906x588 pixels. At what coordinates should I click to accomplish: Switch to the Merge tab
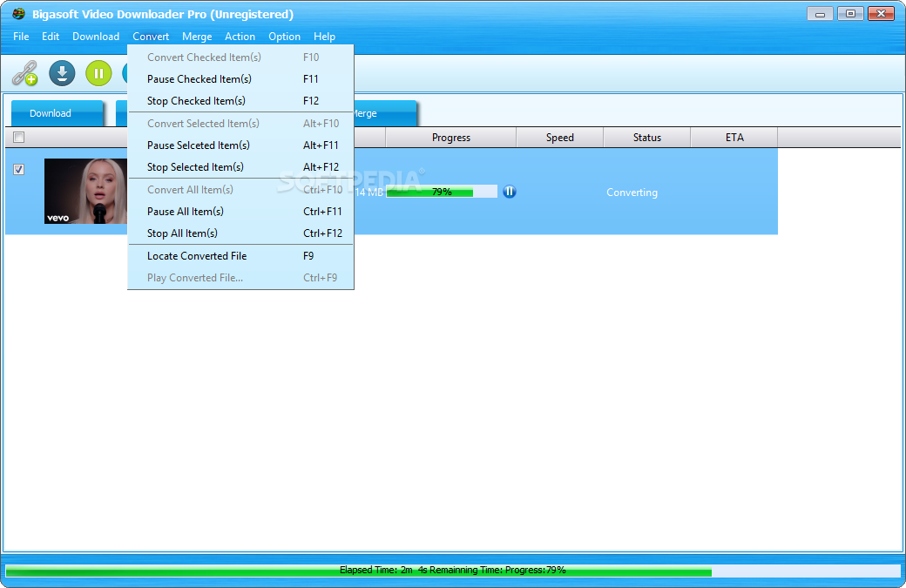pyautogui.click(x=385, y=113)
